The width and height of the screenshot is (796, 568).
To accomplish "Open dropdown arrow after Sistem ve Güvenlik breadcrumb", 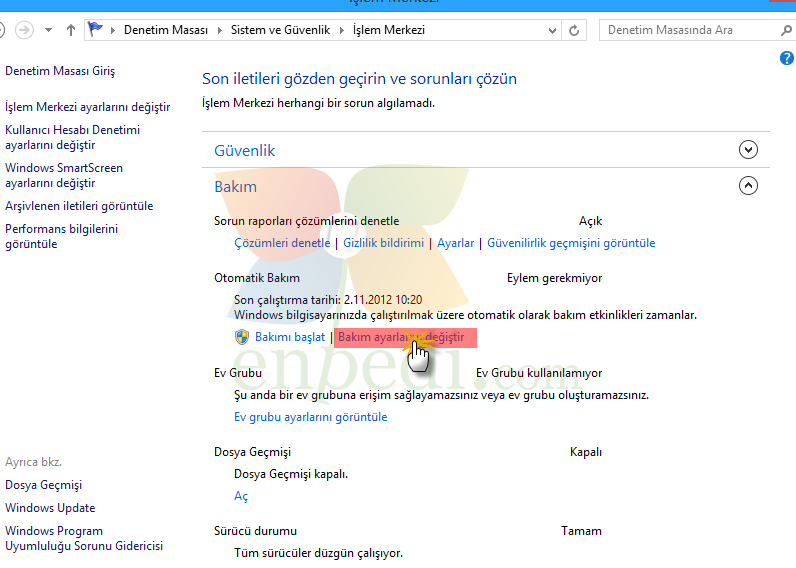I will click(342, 30).
